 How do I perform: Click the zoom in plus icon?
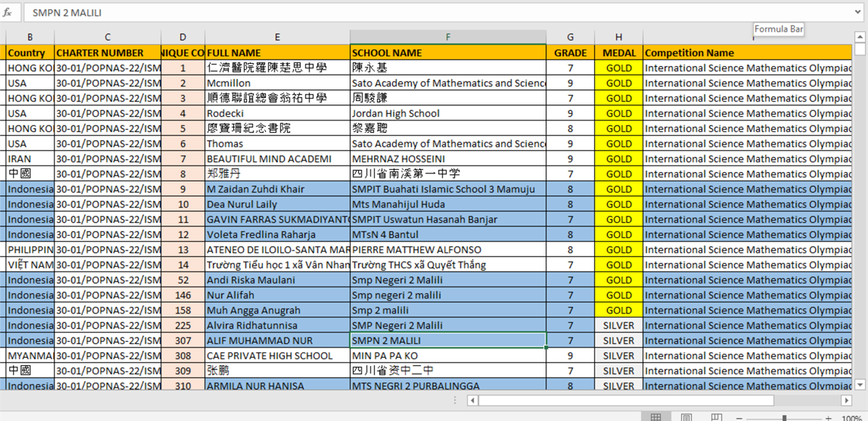(x=828, y=418)
